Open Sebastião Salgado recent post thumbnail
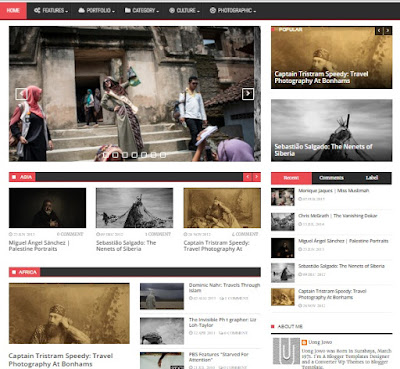 283,272
